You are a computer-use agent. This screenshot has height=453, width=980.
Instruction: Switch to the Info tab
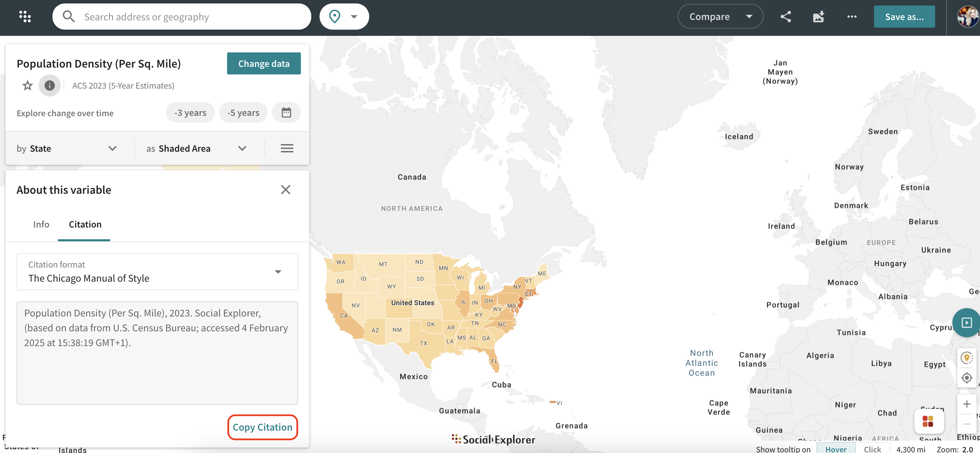tap(41, 224)
